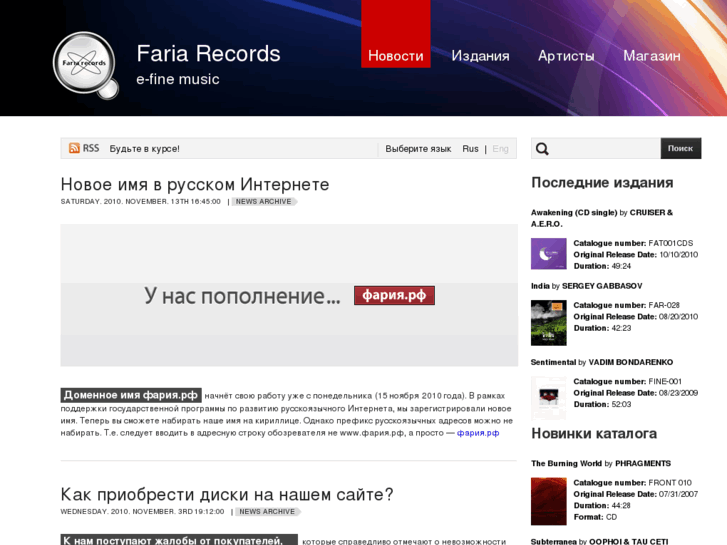
Task: Click catalogue number FAR-028
Action: click(664, 305)
